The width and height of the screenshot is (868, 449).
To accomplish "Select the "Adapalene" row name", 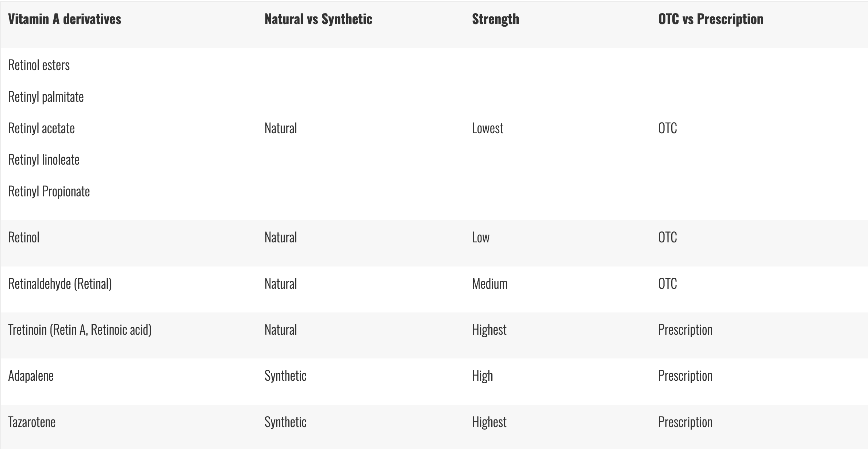I will [31, 376].
